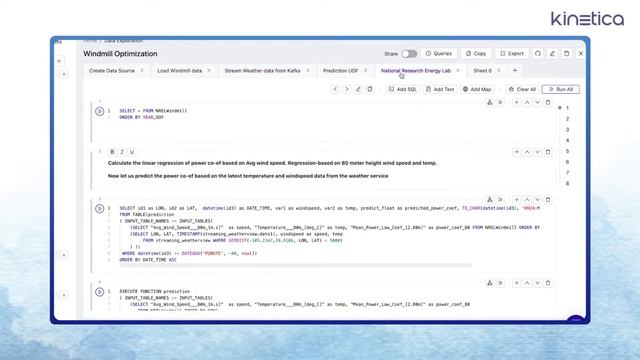Add a block after the text block

pos(516,152)
